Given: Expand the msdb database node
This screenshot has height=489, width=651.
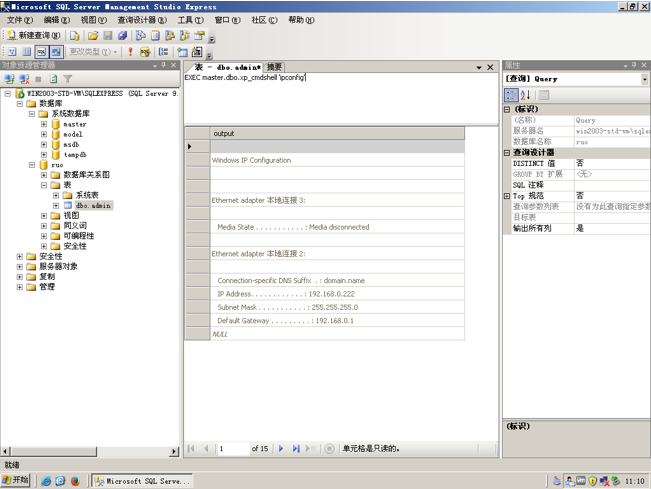Looking at the screenshot, I should click(x=44, y=144).
